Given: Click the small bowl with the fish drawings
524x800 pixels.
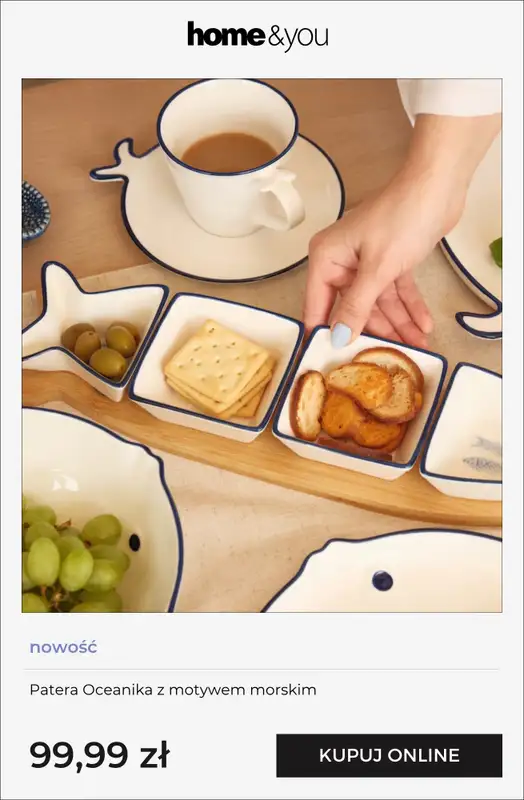Looking at the screenshot, I should (x=463, y=431).
